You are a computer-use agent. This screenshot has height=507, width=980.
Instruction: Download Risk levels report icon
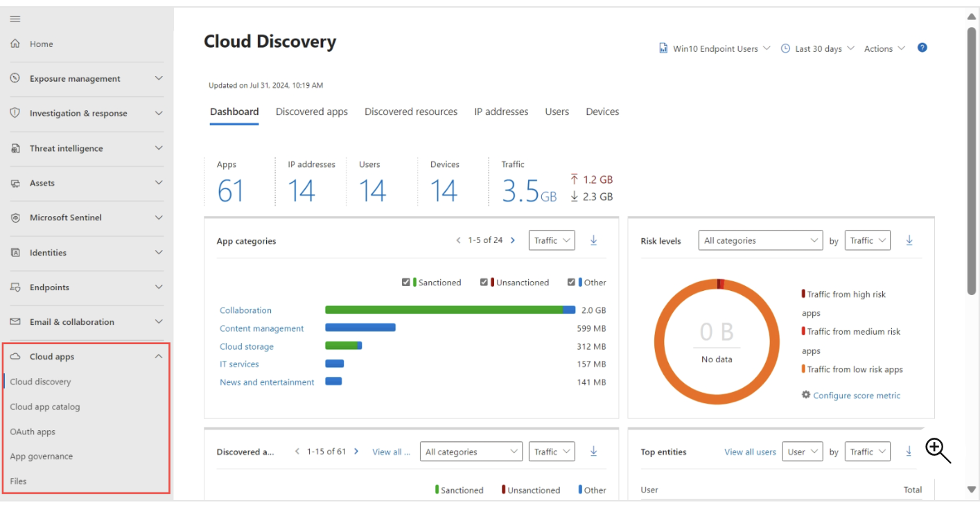tap(909, 240)
